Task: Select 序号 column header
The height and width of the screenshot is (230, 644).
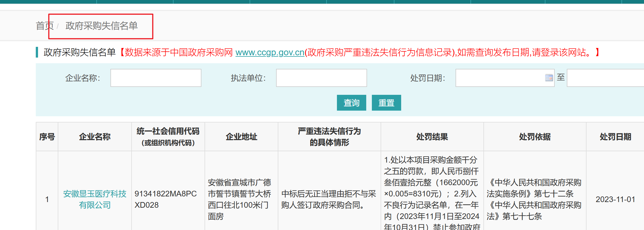Action: pyautogui.click(x=47, y=137)
